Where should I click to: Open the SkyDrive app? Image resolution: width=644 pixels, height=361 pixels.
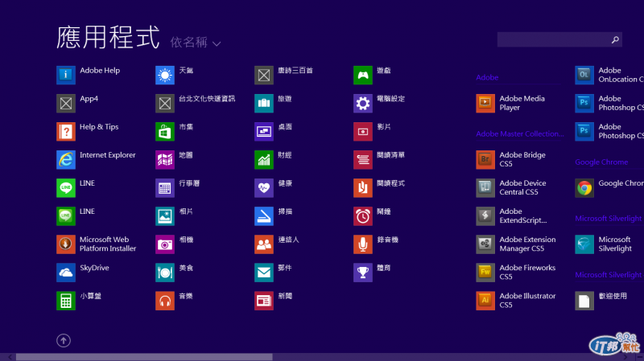click(x=83, y=273)
